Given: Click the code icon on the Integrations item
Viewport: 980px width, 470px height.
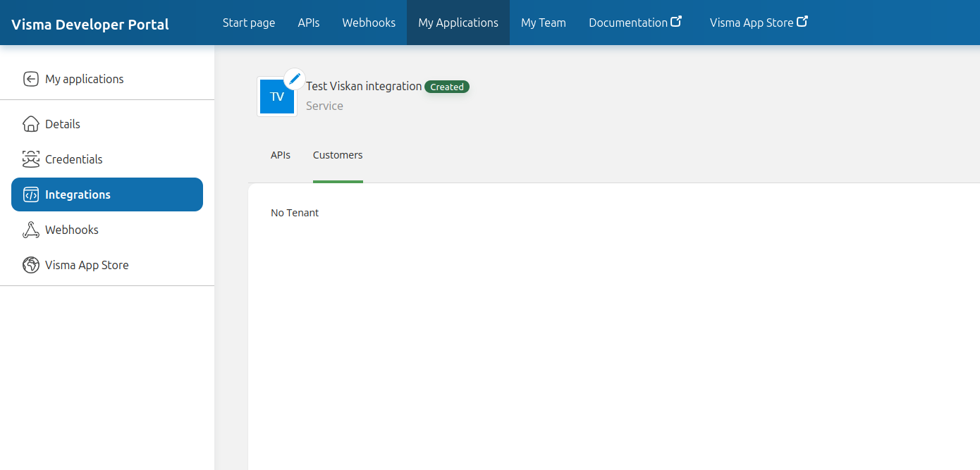Looking at the screenshot, I should 30,194.
